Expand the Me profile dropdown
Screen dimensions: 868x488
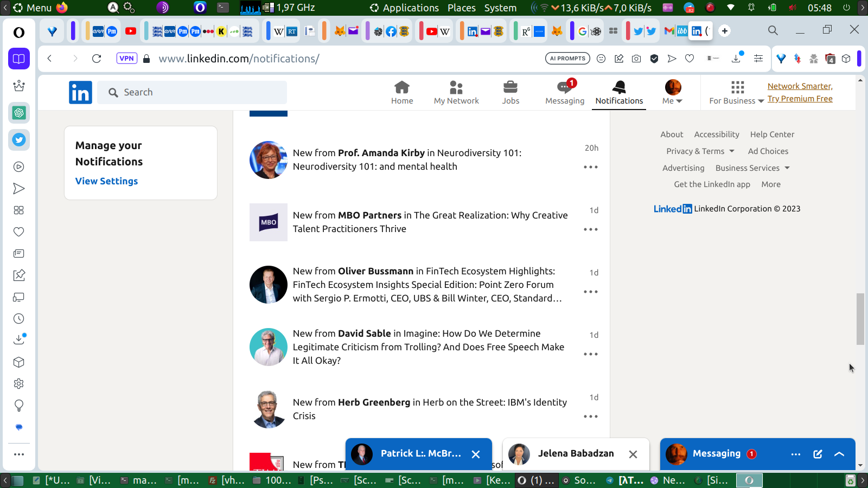coord(673,92)
